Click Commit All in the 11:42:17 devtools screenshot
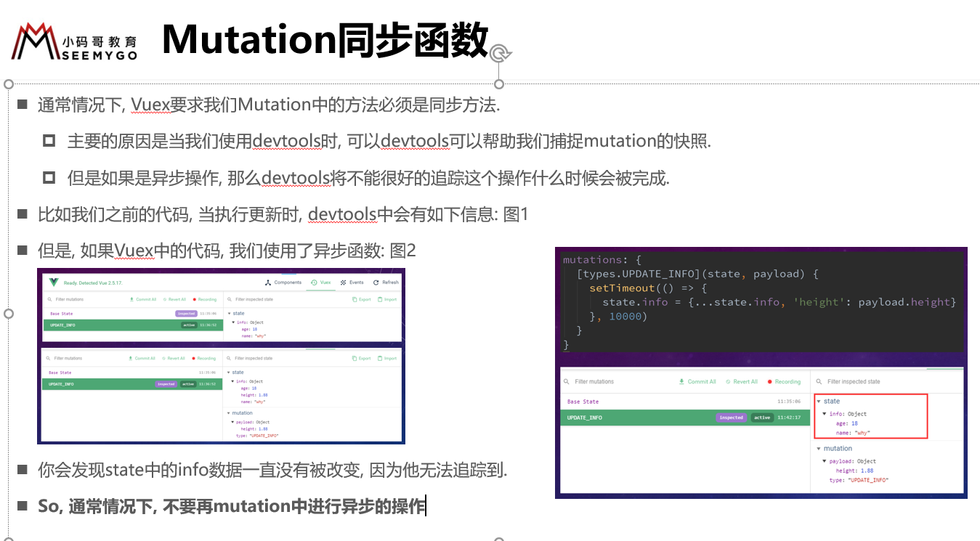 tap(697, 381)
